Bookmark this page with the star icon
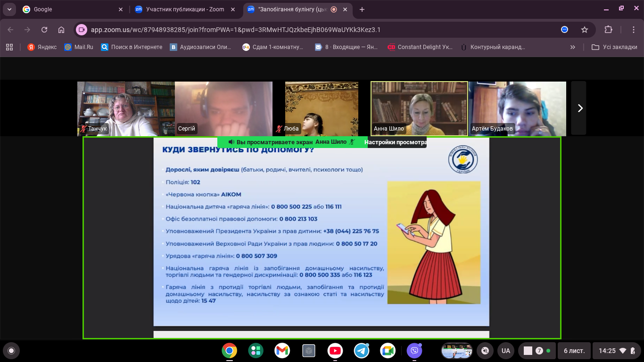 [x=585, y=30]
